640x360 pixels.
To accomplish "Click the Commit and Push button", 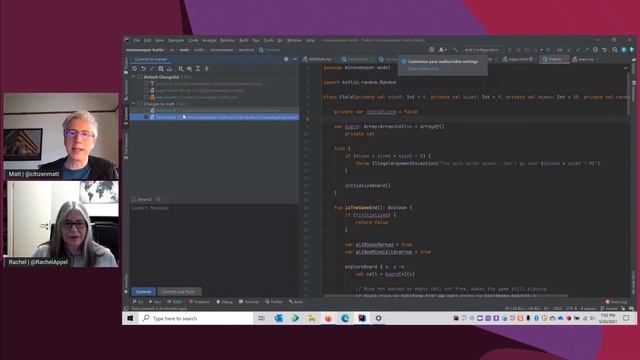I will (x=179, y=292).
